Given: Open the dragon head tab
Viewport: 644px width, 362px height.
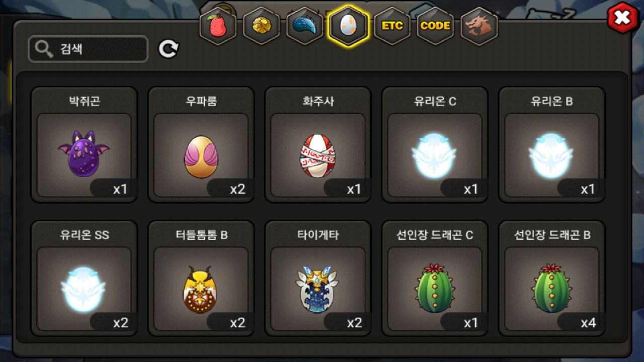Looking at the screenshot, I should 478,26.
